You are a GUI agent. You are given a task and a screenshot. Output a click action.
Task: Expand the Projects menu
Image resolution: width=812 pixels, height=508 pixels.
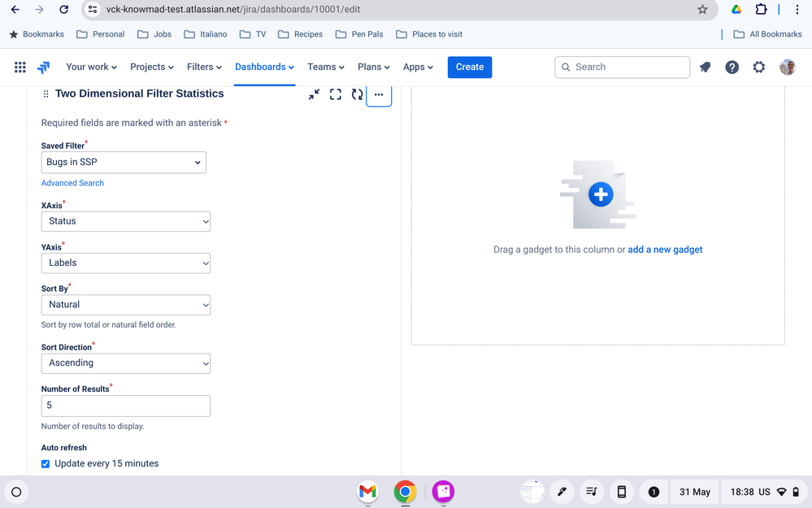coord(152,67)
